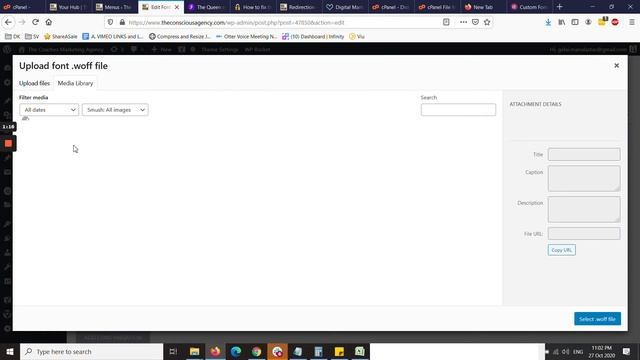Save the page to Pocket icon
This screenshot has width=640, height=360.
pos(475,22)
